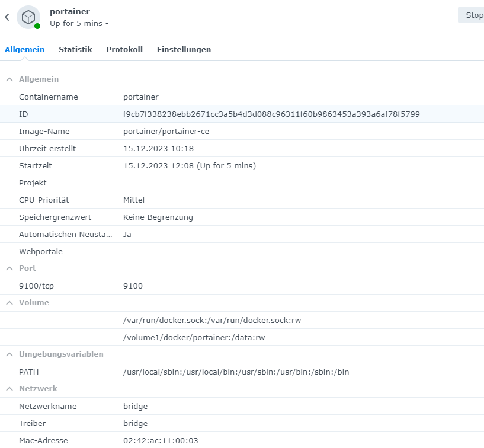The width and height of the screenshot is (484, 448).
Task: Click the Automatischen Neusta... label
Action: (65, 234)
